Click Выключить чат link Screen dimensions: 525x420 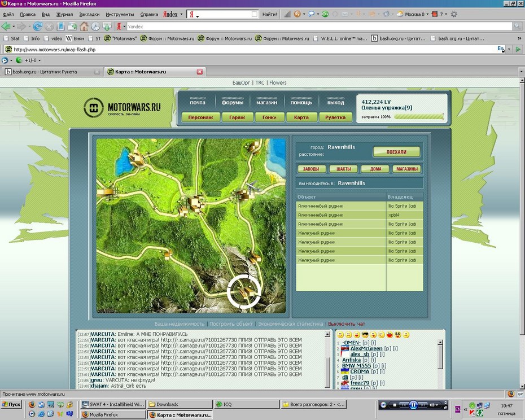347,324
